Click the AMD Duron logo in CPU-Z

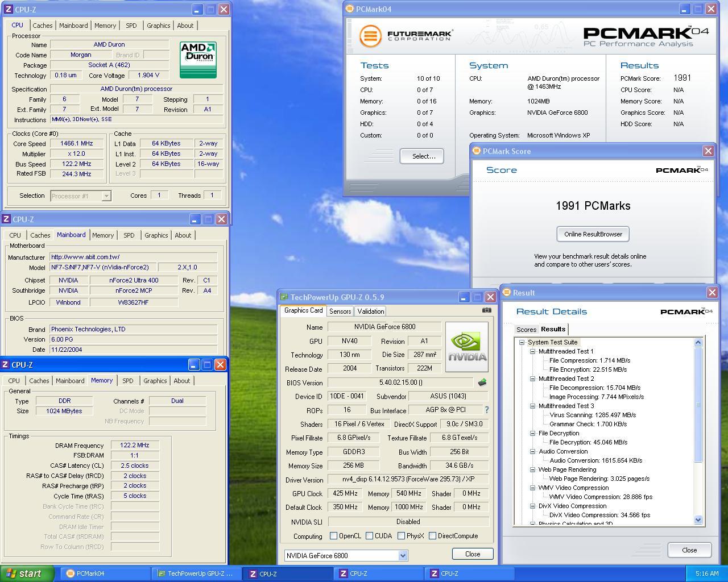(198, 60)
